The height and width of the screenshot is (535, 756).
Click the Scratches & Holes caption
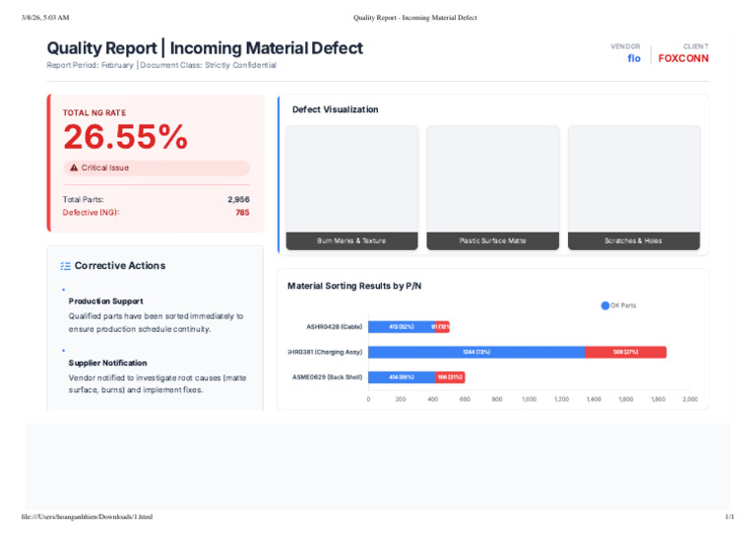click(633, 240)
